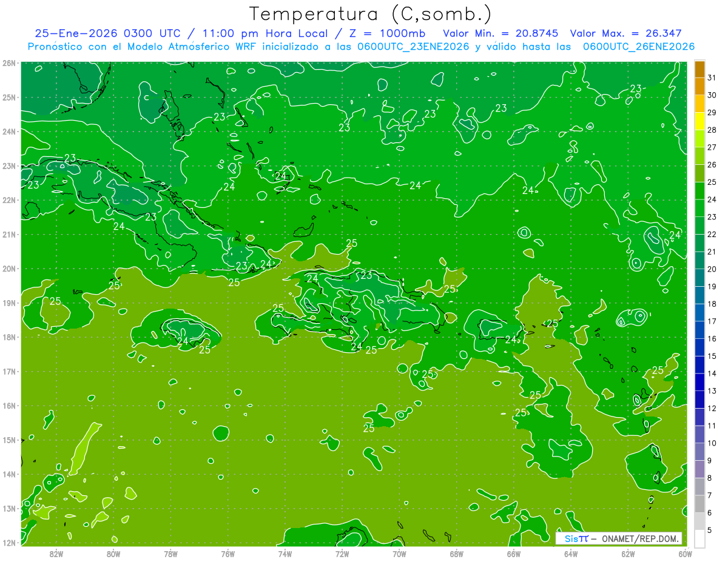Image resolution: width=728 pixels, height=562 pixels.
Task: Click the color bar value 27
Action: coord(712,147)
